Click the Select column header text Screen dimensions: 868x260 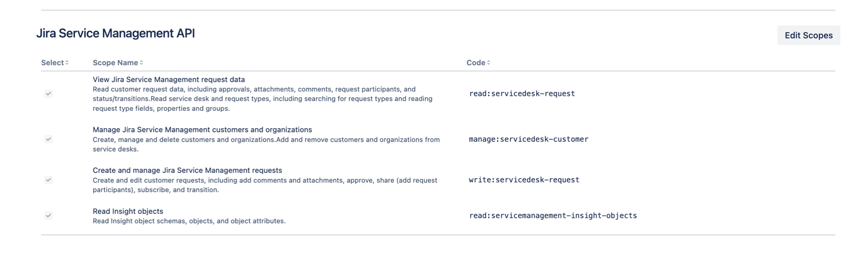[x=52, y=63]
